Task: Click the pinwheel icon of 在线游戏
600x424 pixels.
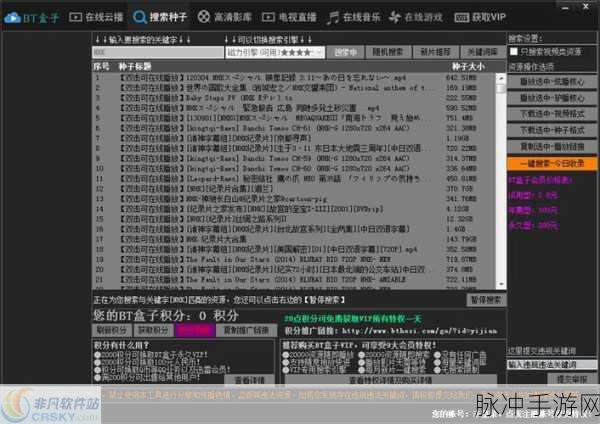Action: point(395,17)
